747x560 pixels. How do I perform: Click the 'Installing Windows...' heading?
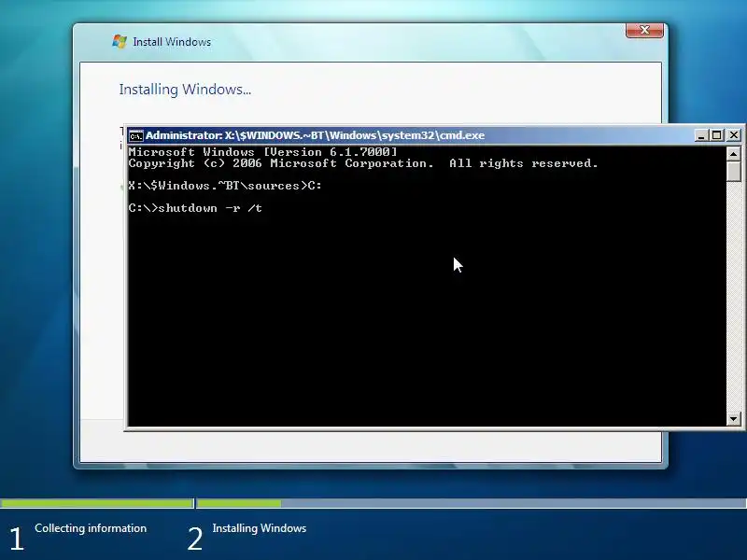185,90
